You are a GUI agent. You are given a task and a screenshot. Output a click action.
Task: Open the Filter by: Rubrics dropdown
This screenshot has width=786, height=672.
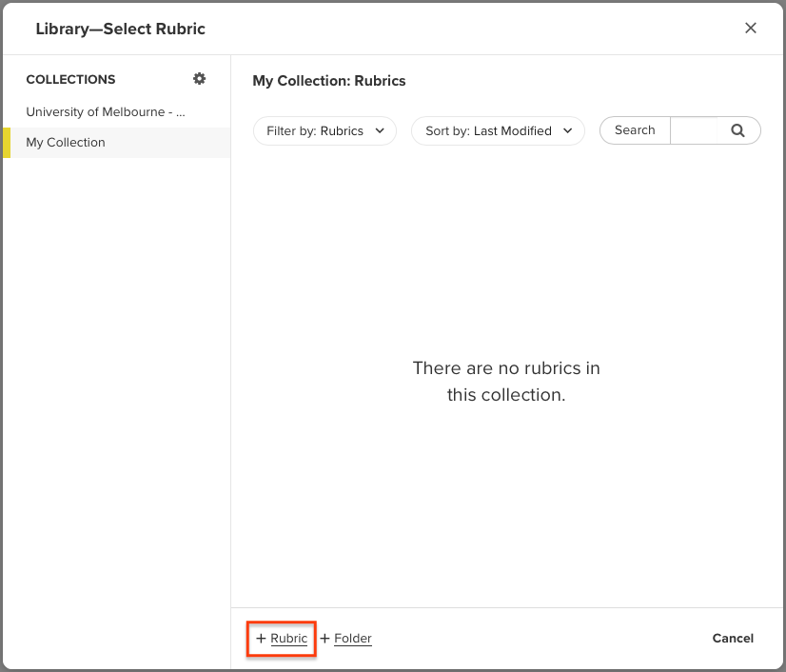(x=324, y=131)
